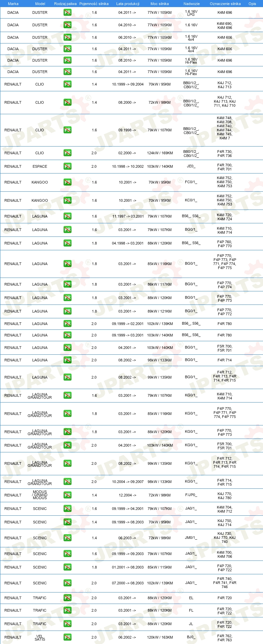This screenshot has height=644, width=263.
Task: Click fuel icon in Scenic 70kW / 95KM row
Action: pos(68,522)
